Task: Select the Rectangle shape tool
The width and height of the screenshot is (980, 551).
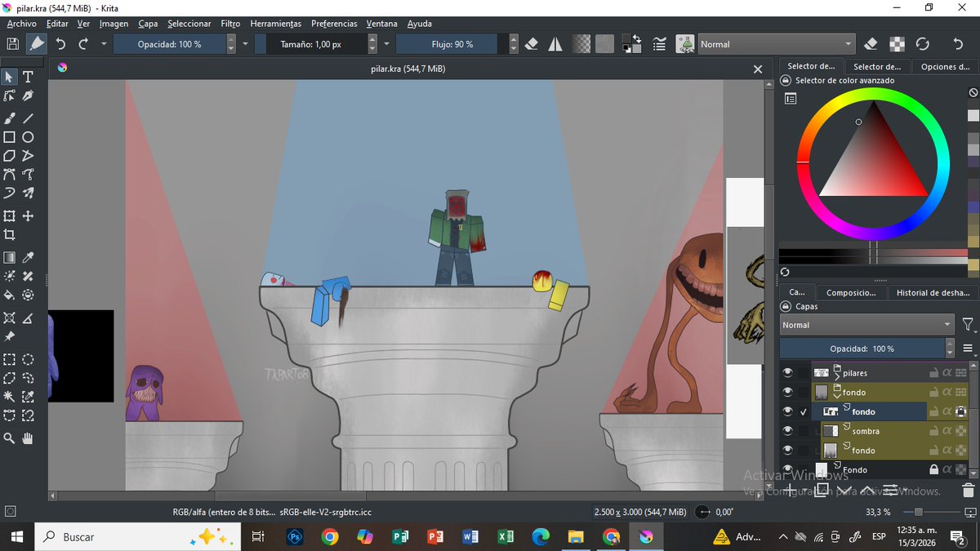Action: (x=9, y=137)
